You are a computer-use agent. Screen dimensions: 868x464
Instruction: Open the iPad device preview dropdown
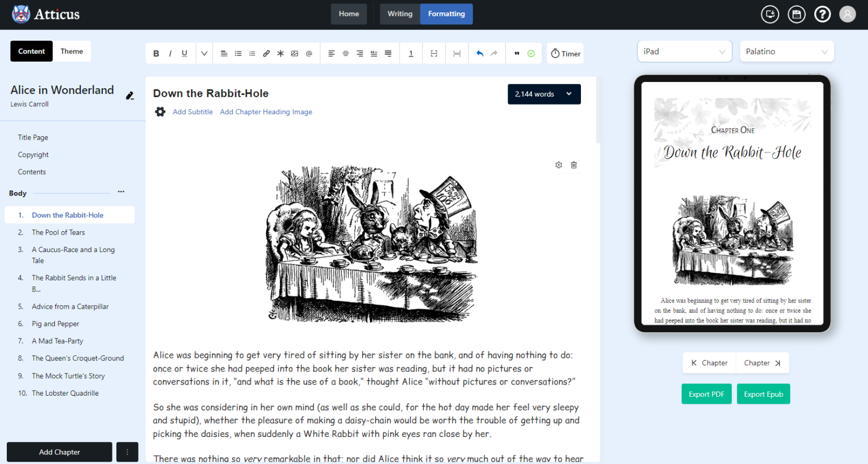click(684, 51)
